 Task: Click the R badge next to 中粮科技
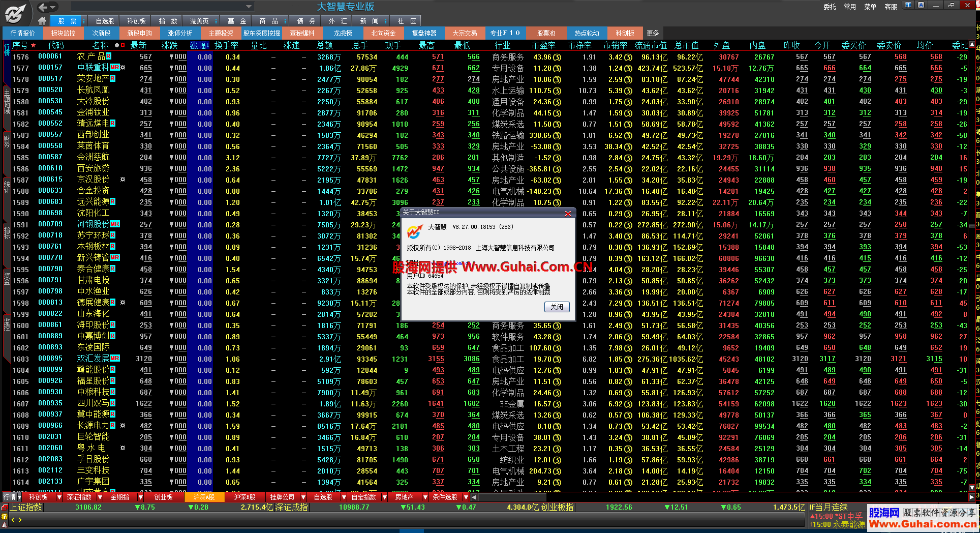[x=112, y=392]
